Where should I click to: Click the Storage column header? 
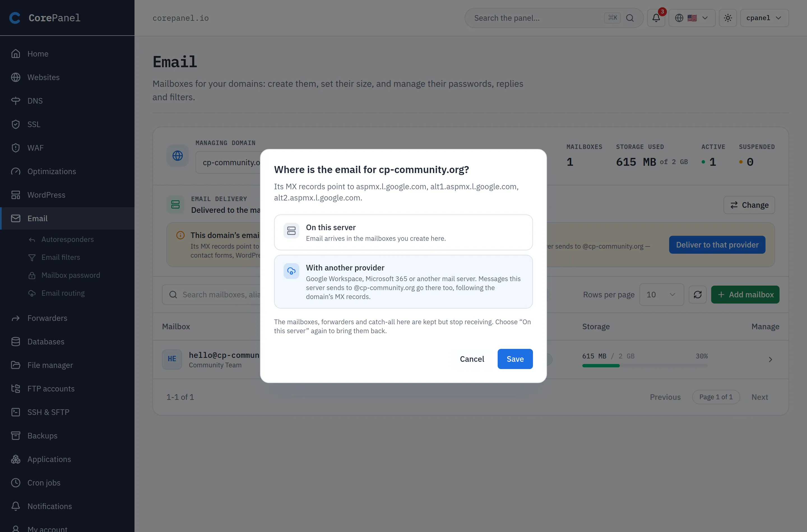click(x=596, y=327)
